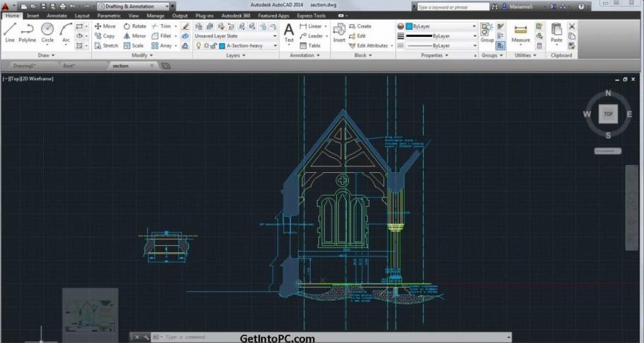Click Edit Attributes button
Screen dimensions: 644x343
coord(369,45)
